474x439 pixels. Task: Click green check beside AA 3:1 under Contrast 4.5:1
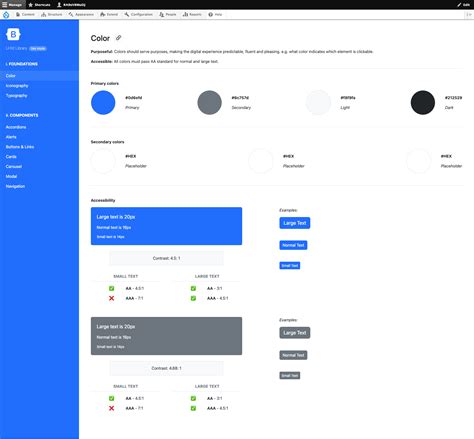click(x=193, y=288)
